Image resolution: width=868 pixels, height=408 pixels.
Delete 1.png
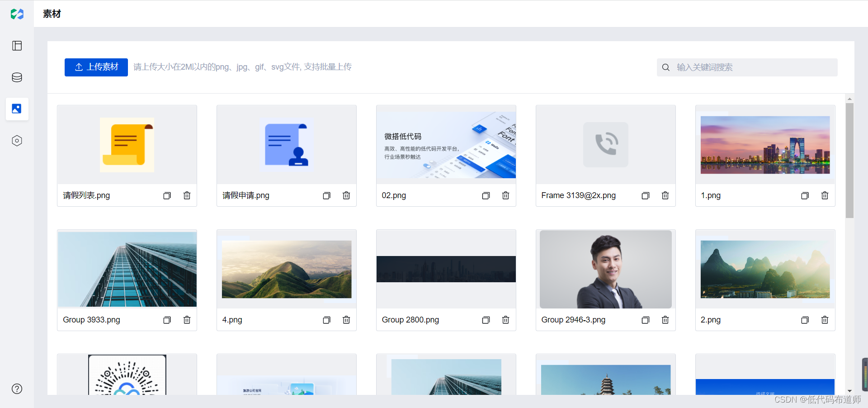pos(825,195)
